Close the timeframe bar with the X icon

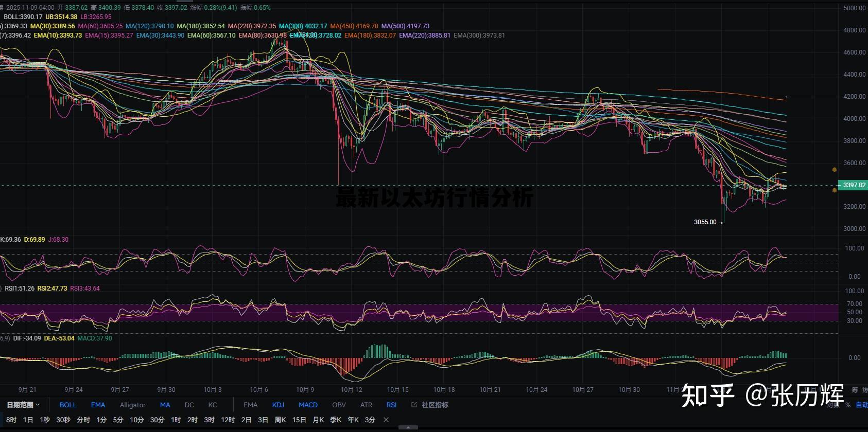[386, 420]
